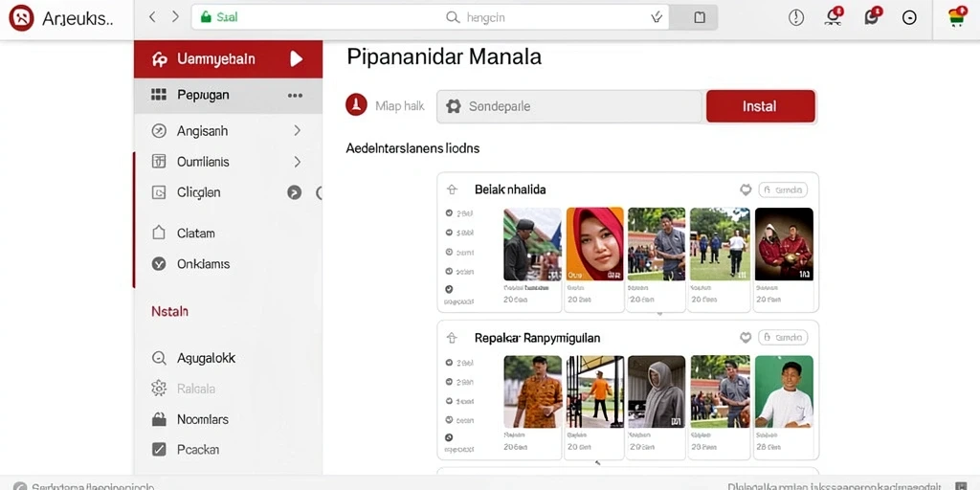Select second radio option in Belak nhalida list

(449, 233)
